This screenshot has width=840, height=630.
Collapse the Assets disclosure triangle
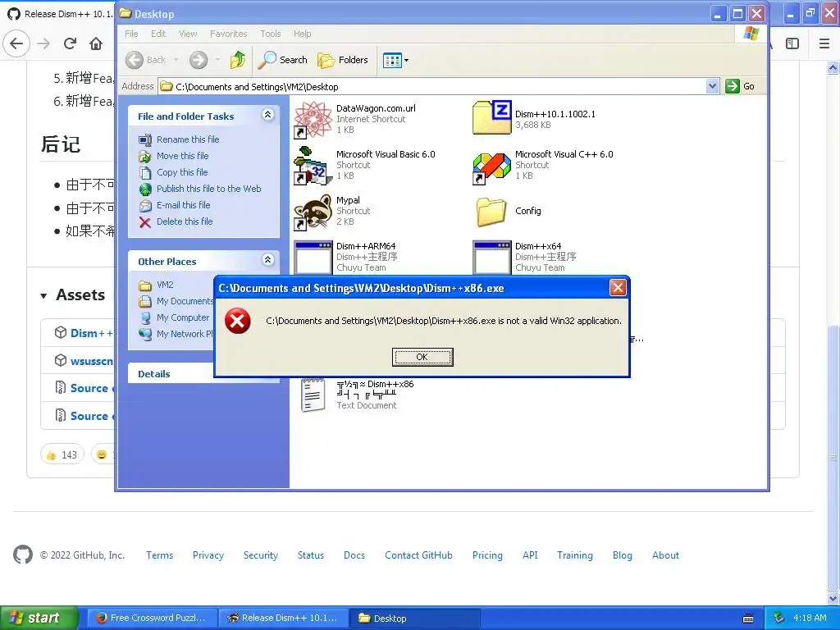pos(44,295)
